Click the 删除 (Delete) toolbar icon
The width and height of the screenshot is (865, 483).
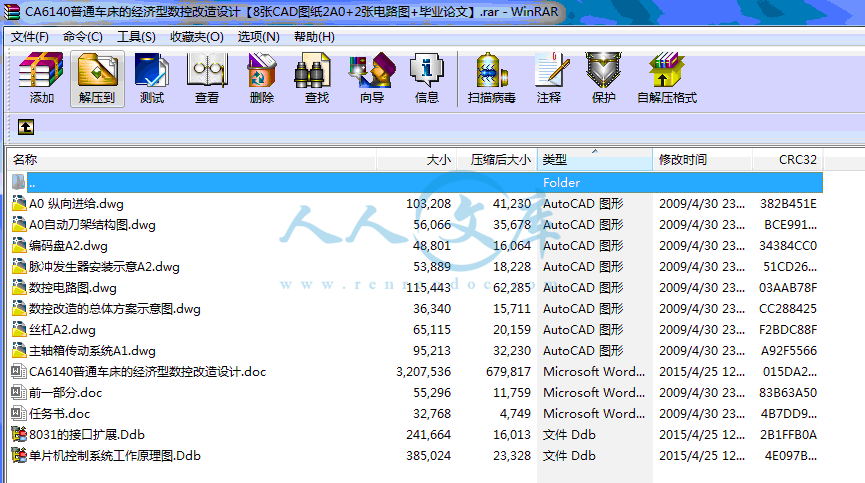(261, 71)
